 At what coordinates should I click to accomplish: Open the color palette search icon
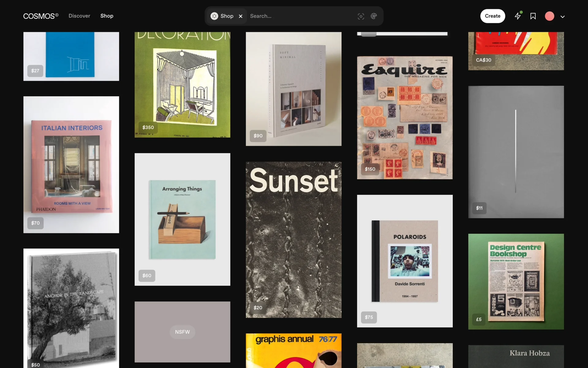374,16
